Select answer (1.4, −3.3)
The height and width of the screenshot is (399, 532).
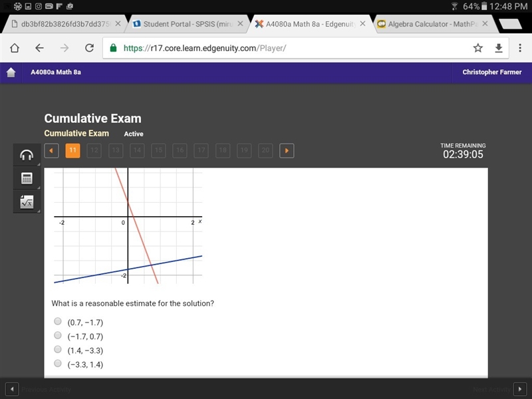[58, 350]
